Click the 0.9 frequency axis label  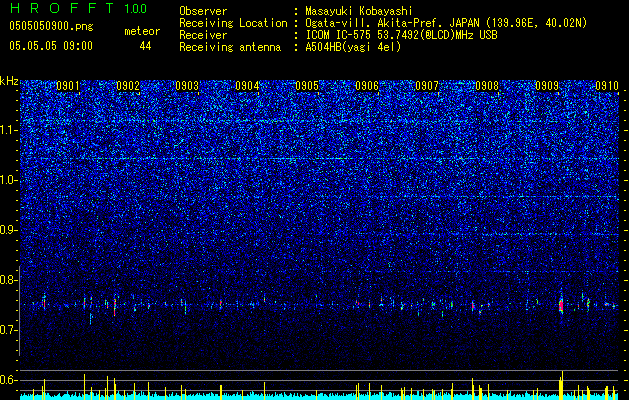[8, 230]
